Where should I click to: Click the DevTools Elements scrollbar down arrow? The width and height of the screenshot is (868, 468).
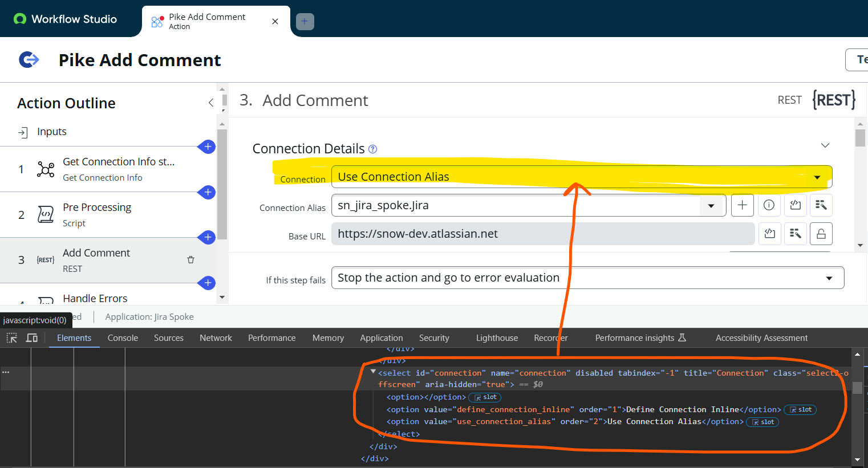pyautogui.click(x=857, y=459)
